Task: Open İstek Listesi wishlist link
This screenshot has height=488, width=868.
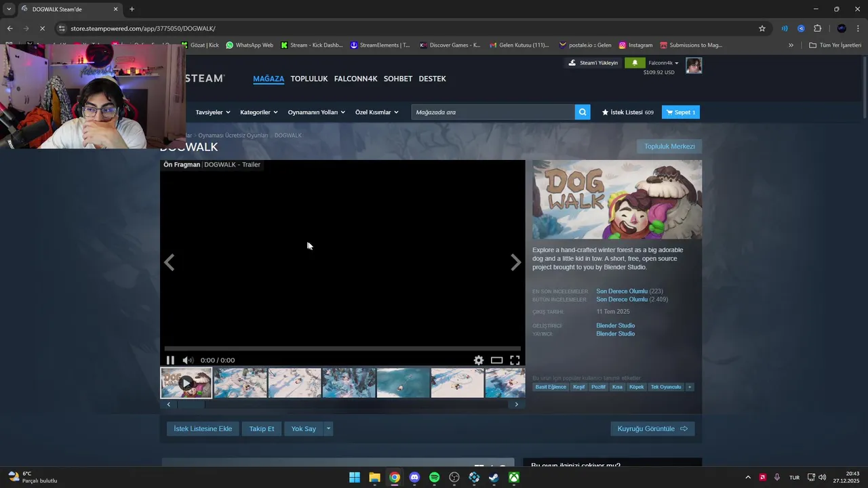Action: (627, 113)
